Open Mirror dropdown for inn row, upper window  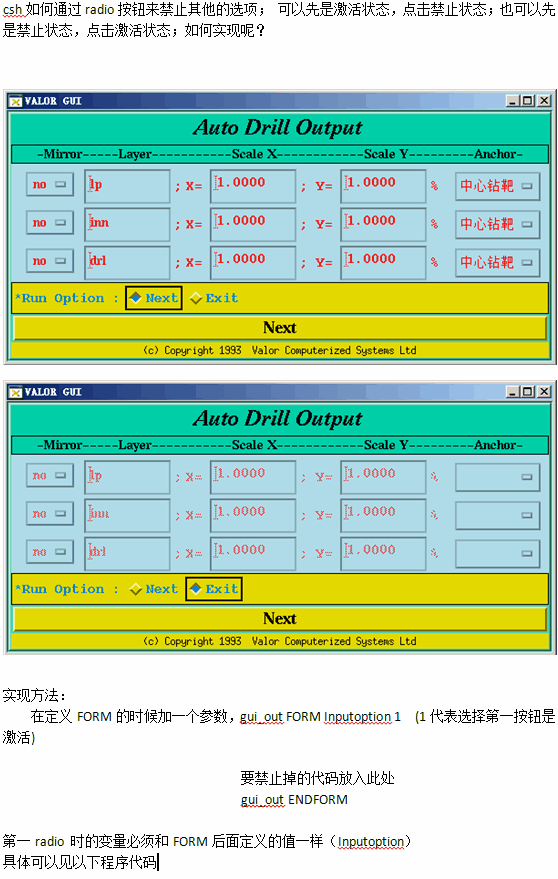[49, 223]
